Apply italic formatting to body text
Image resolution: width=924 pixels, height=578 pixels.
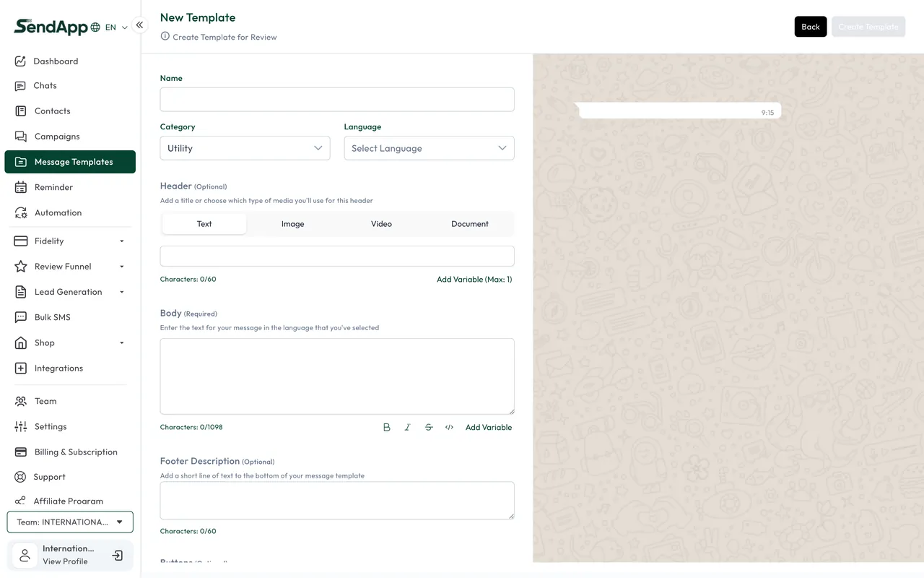[407, 428]
